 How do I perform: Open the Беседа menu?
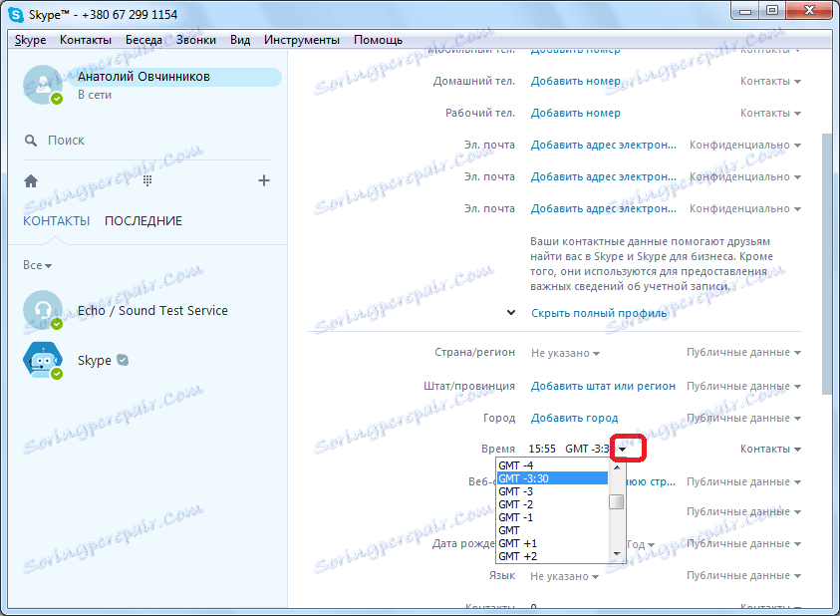pos(143,40)
